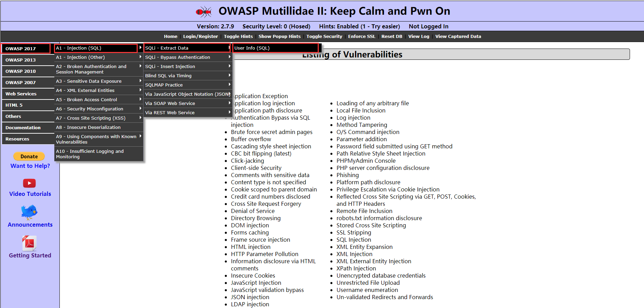Open the Others sidebar menu
Viewport: 644px width, 308px height.
click(28, 116)
